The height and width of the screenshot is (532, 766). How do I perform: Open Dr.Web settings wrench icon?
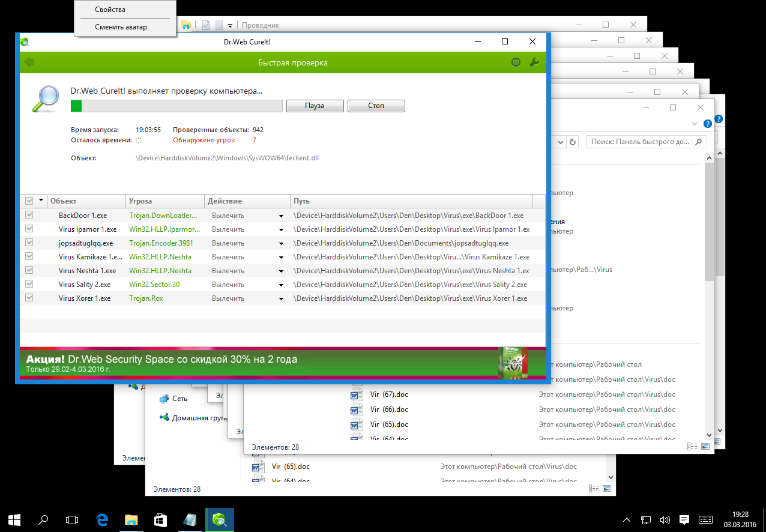click(534, 62)
